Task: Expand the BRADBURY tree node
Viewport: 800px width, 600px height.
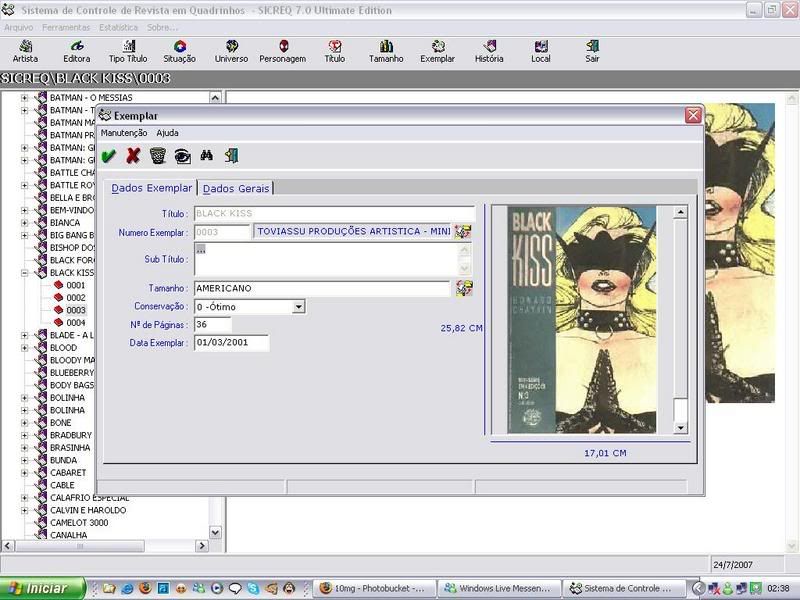Action: pos(24,435)
